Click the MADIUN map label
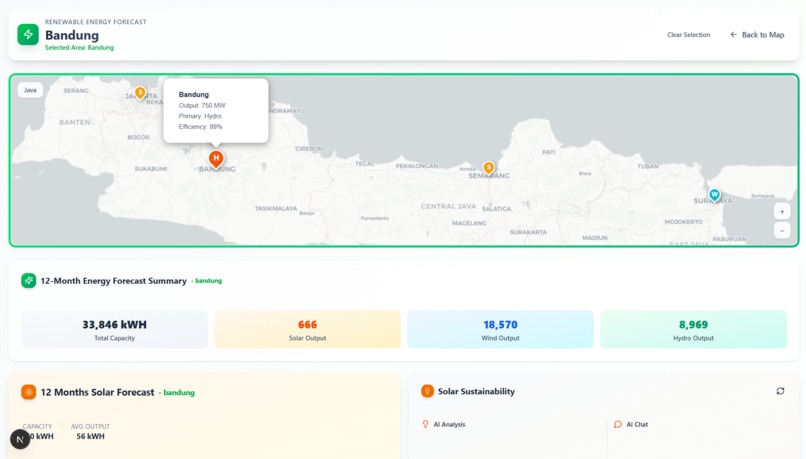 pyautogui.click(x=595, y=237)
